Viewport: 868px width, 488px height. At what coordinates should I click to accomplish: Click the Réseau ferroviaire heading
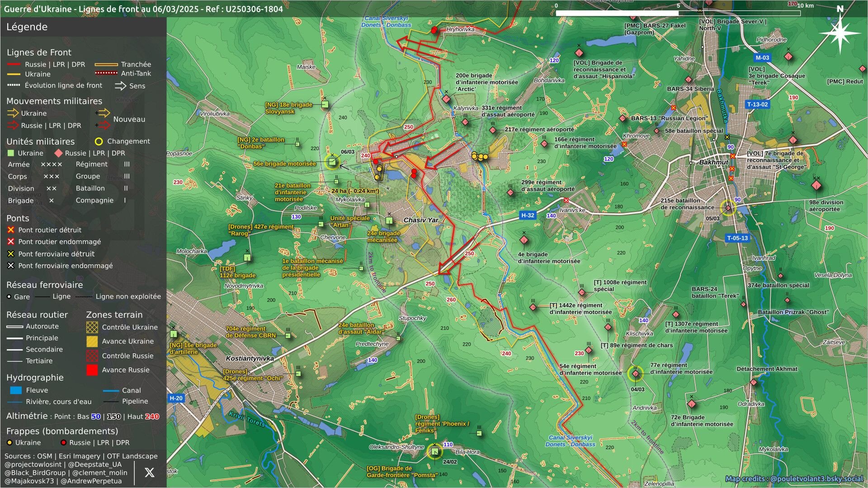[44, 285]
